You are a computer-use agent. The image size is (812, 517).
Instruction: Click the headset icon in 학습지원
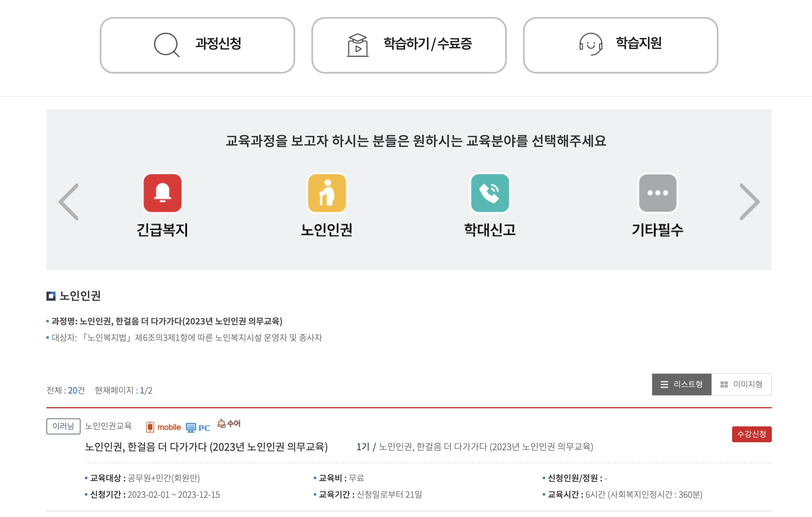pos(590,44)
